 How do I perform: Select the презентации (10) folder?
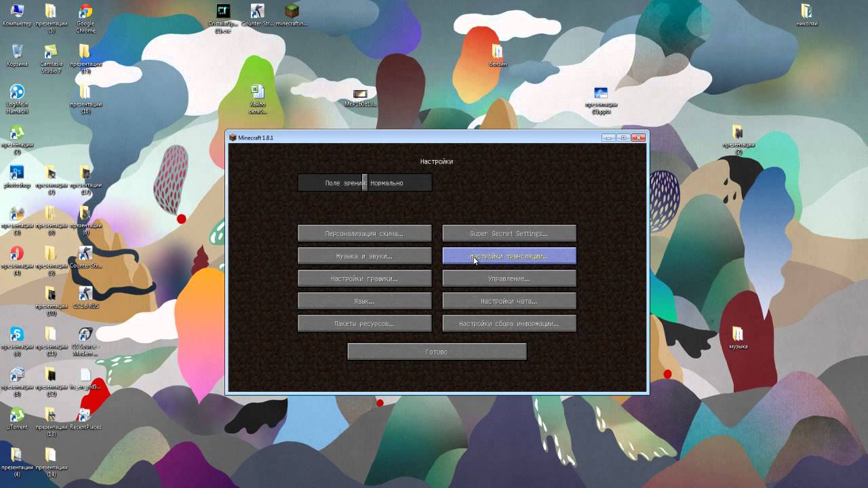tap(51, 301)
